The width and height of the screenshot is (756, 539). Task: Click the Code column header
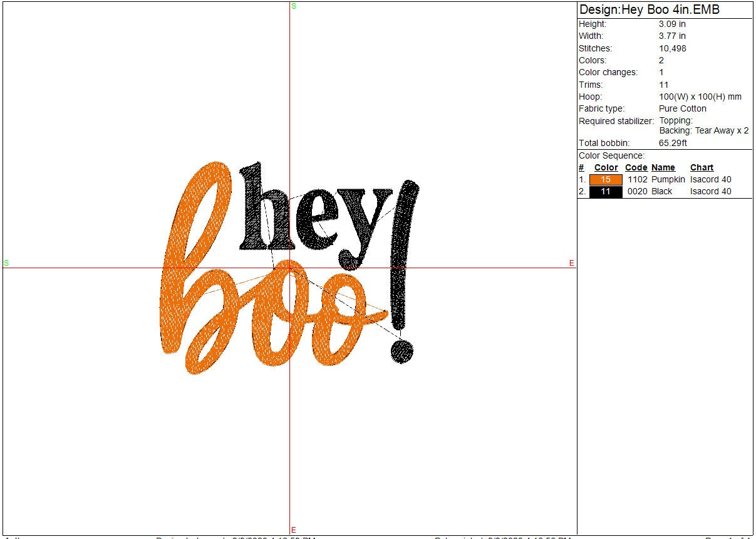[636, 168]
